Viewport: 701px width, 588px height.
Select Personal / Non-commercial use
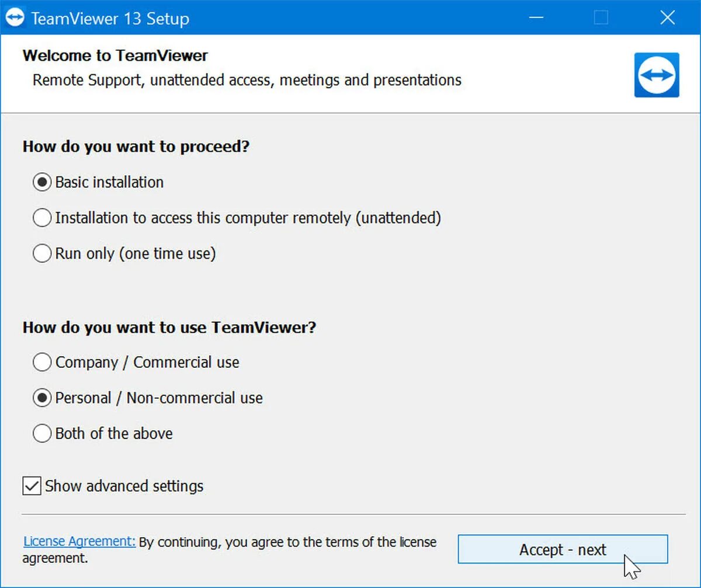(42, 398)
